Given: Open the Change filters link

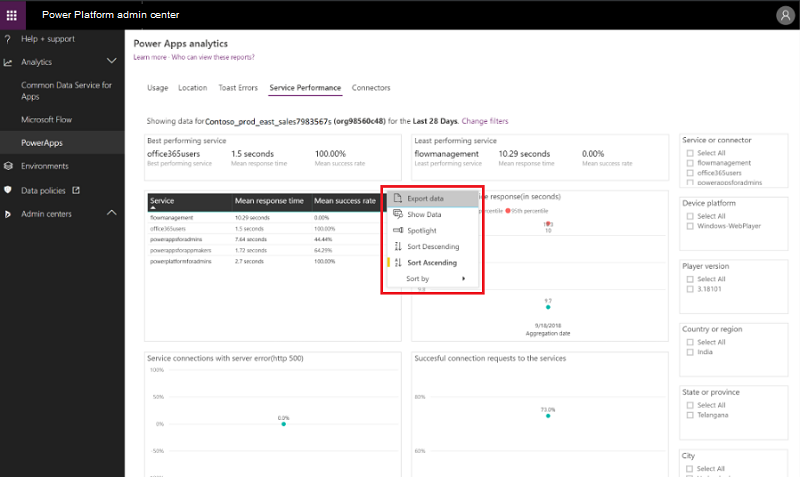Looking at the screenshot, I should click(x=485, y=121).
